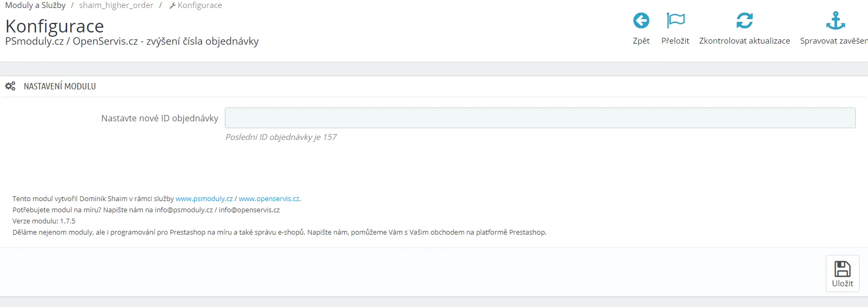
Task: Click the Přeložit text label
Action: point(675,41)
